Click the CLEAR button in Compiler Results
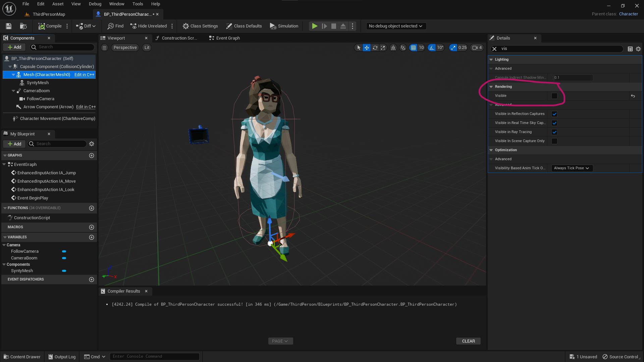The image size is (644, 362). click(468, 341)
